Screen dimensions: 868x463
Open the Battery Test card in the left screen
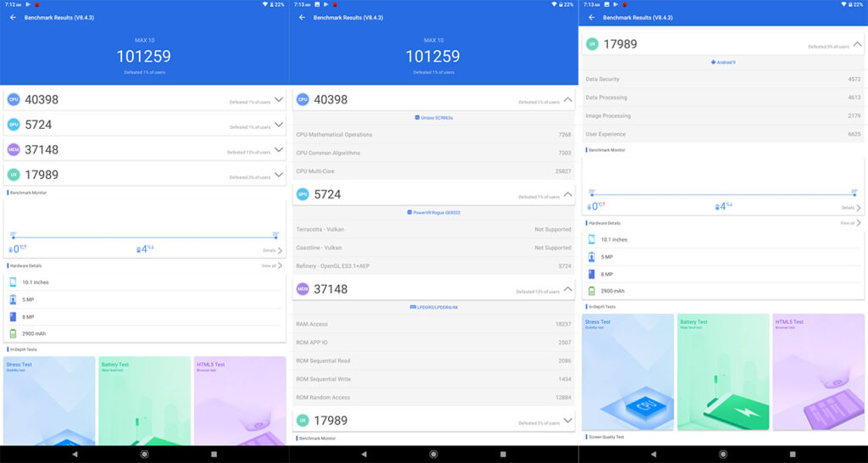(x=144, y=401)
